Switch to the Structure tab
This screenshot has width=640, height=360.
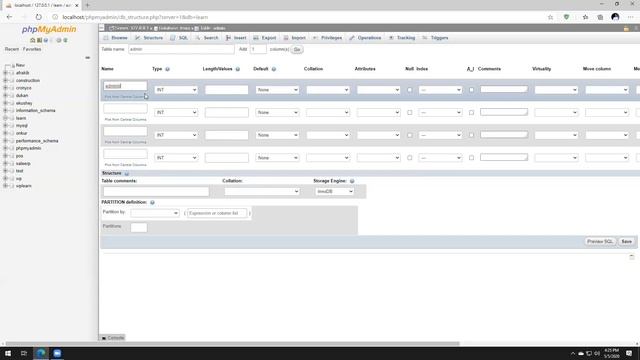(x=149, y=38)
